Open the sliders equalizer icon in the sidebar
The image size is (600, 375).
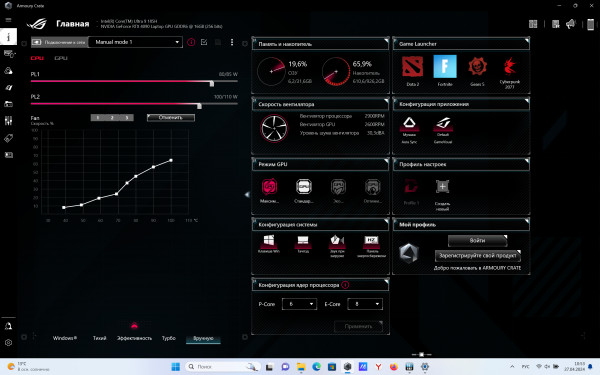click(8, 121)
